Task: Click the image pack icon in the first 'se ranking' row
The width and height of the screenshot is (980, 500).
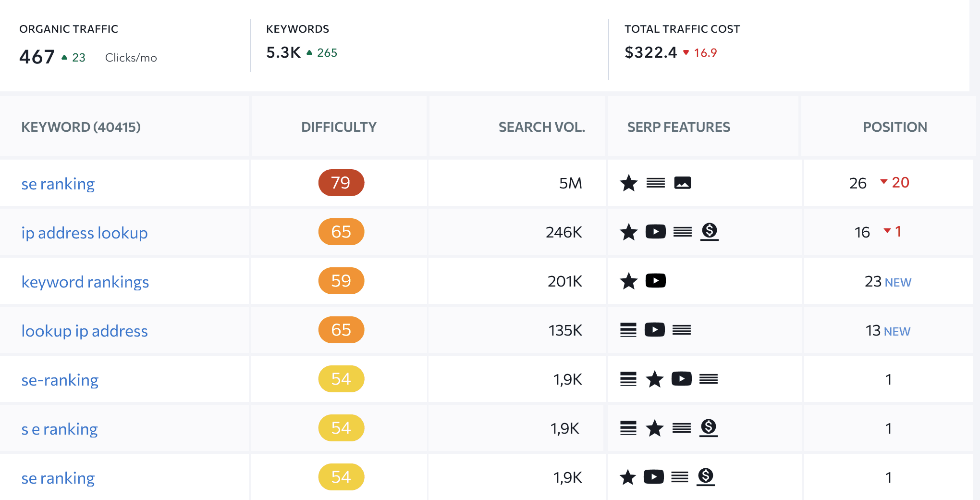Action: [682, 183]
